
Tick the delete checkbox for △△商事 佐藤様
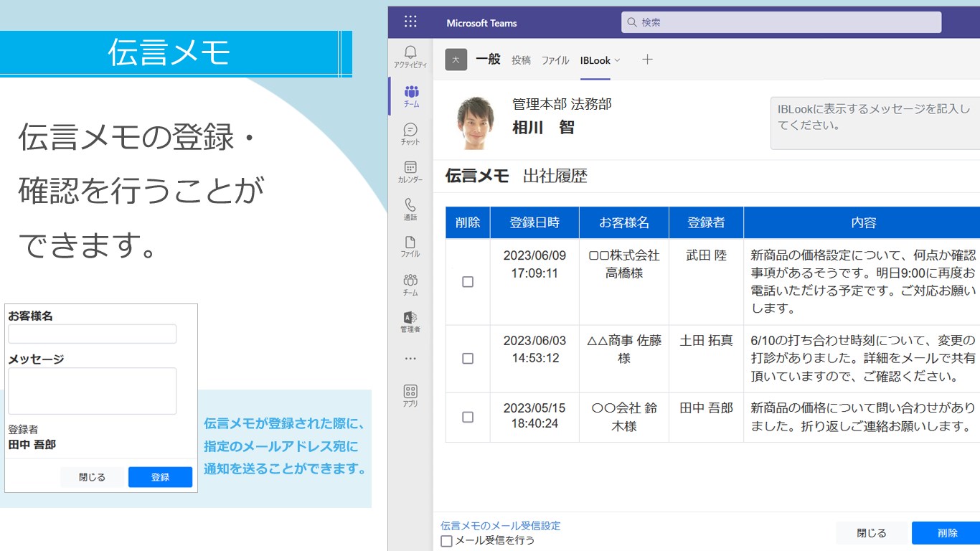point(468,358)
